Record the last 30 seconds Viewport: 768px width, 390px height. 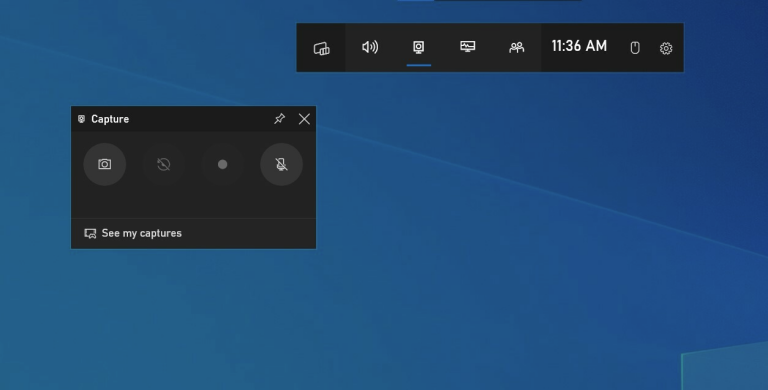(x=164, y=164)
